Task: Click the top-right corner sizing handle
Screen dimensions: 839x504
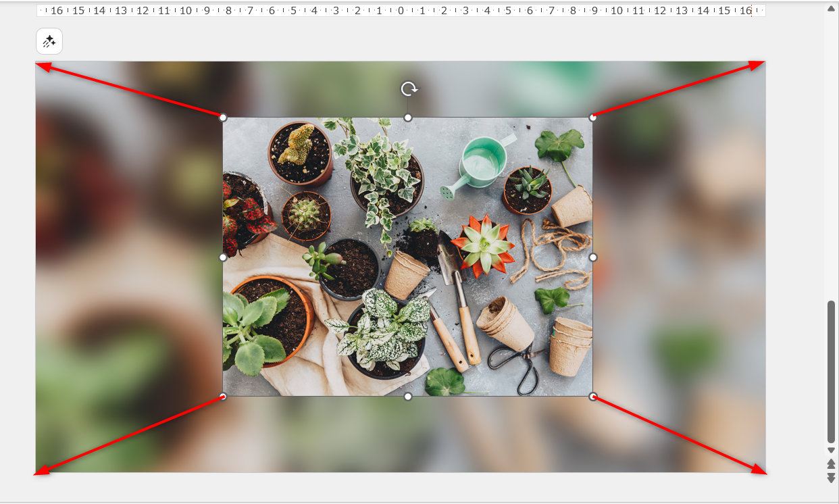Action: tap(593, 118)
